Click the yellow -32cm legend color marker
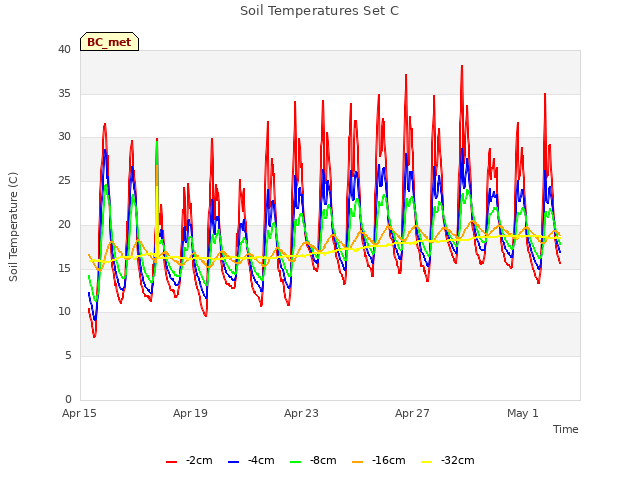The height and width of the screenshot is (480, 640). click(x=426, y=462)
